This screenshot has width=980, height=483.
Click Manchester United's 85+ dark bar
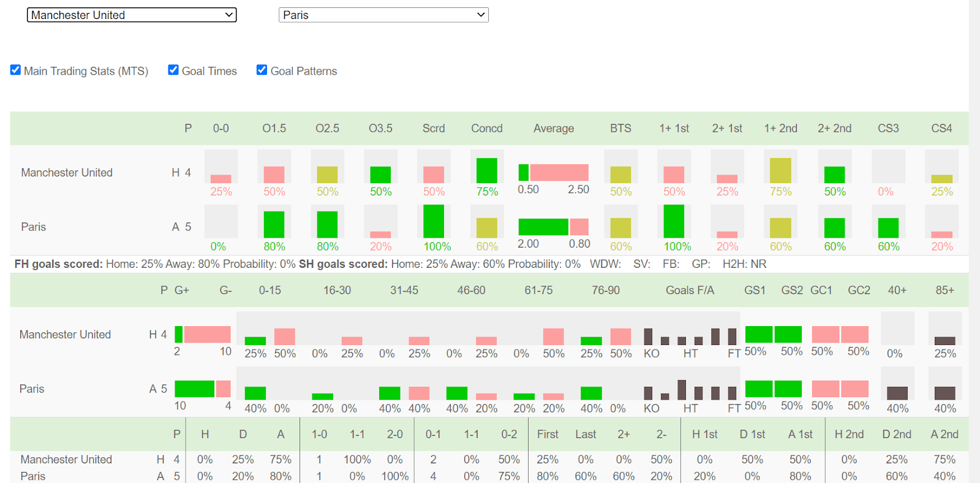[x=945, y=341]
